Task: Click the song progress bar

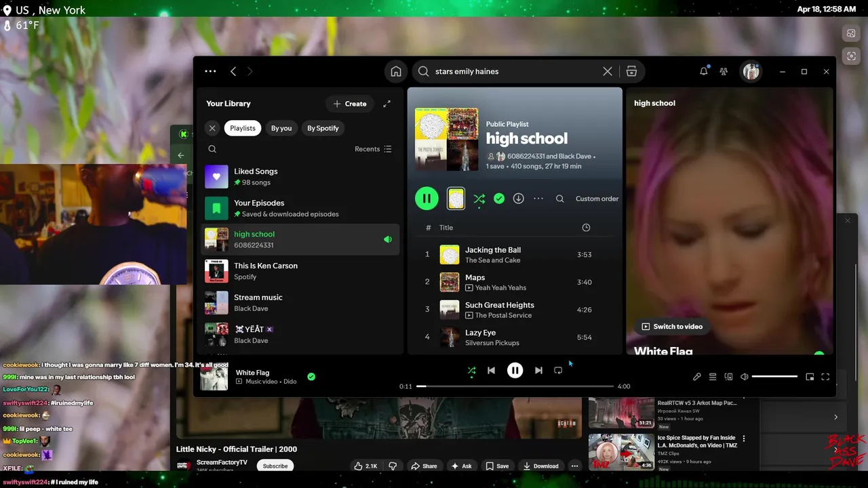Action: (515, 386)
